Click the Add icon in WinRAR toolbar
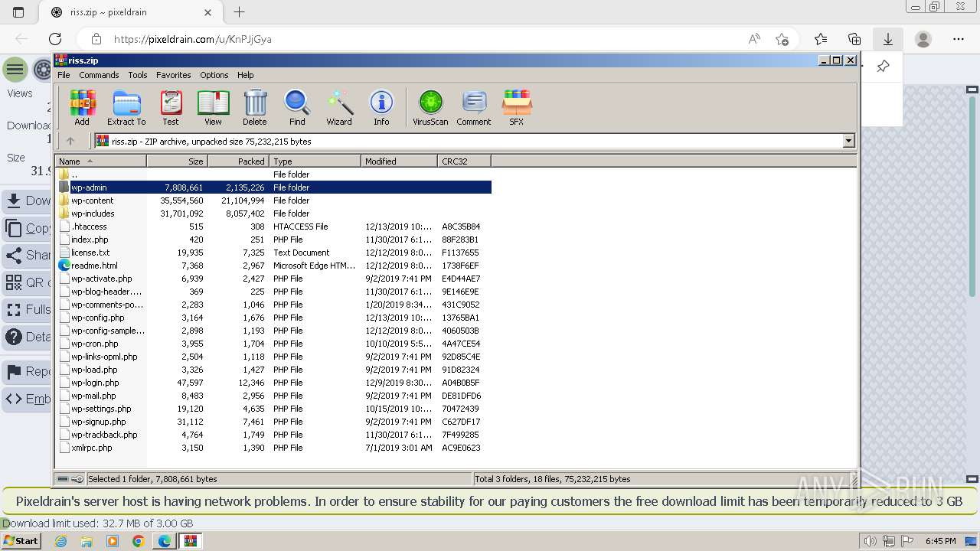Viewport: 980px width, 551px height. point(82,107)
